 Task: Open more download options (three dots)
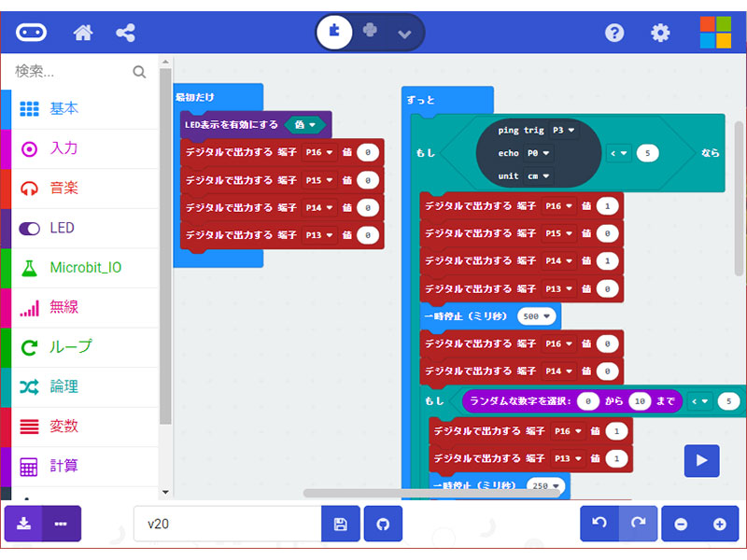click(61, 524)
